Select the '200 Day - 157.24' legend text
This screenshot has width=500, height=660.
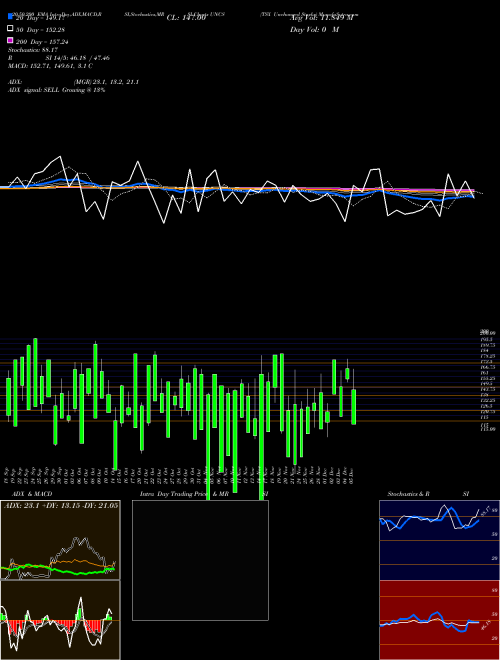pos(42,42)
